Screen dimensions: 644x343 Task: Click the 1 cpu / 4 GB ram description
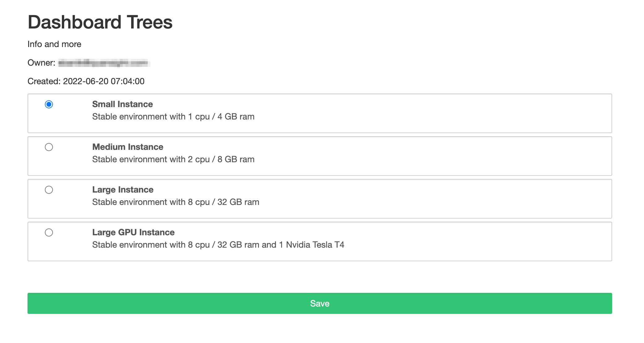click(x=173, y=117)
